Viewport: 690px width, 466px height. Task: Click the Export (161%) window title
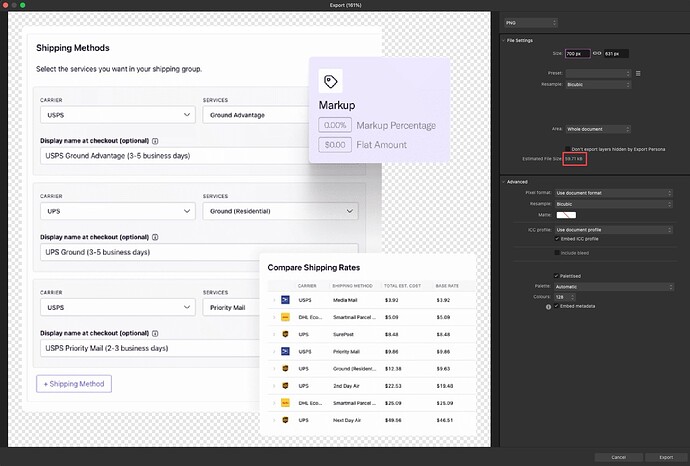345,5
